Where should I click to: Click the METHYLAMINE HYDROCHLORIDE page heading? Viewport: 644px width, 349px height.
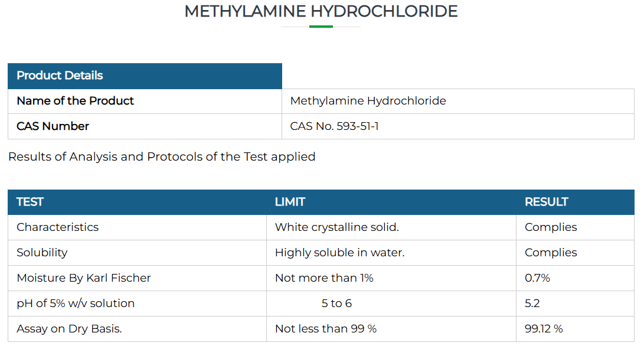tap(321, 11)
